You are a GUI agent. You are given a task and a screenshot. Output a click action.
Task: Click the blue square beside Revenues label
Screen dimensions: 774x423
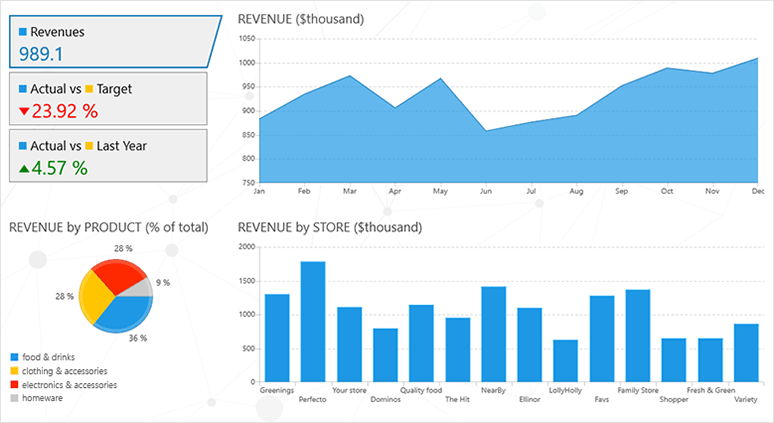click(23, 32)
